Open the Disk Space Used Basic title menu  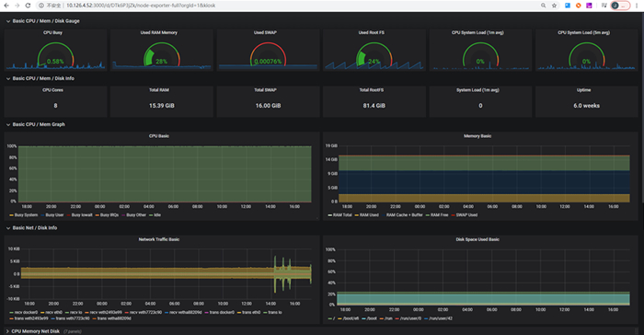coord(477,239)
